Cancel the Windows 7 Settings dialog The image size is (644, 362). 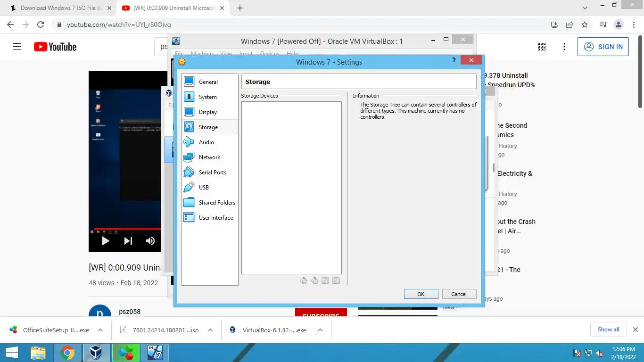pos(459,294)
